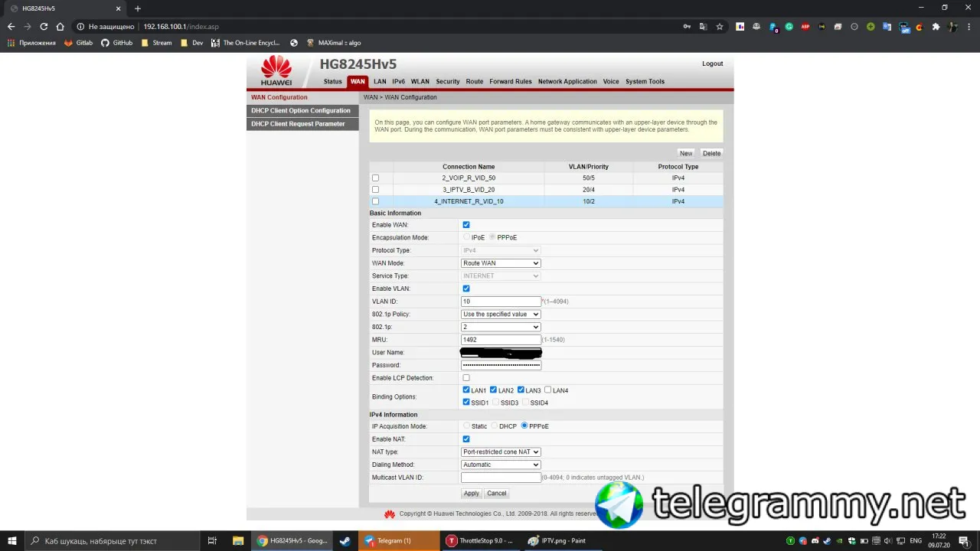Screen dimensions: 980x551
Task: Open the saved passwords key icon
Action: [x=687, y=26]
